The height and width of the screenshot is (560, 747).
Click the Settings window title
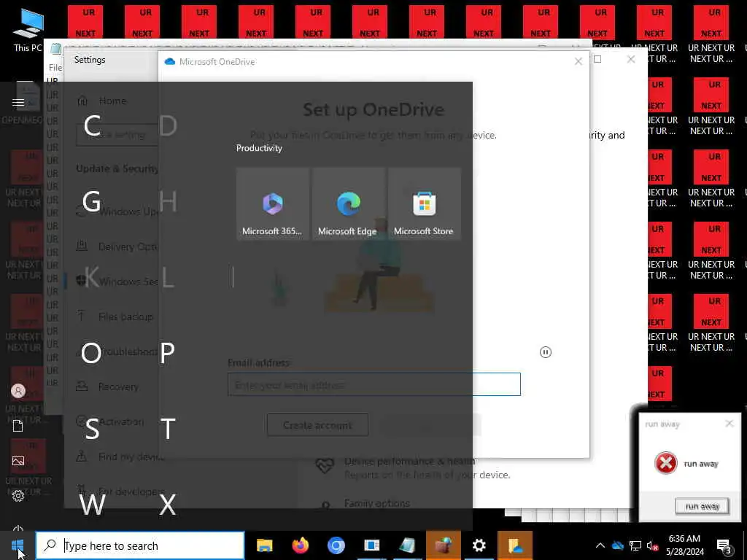pos(90,60)
